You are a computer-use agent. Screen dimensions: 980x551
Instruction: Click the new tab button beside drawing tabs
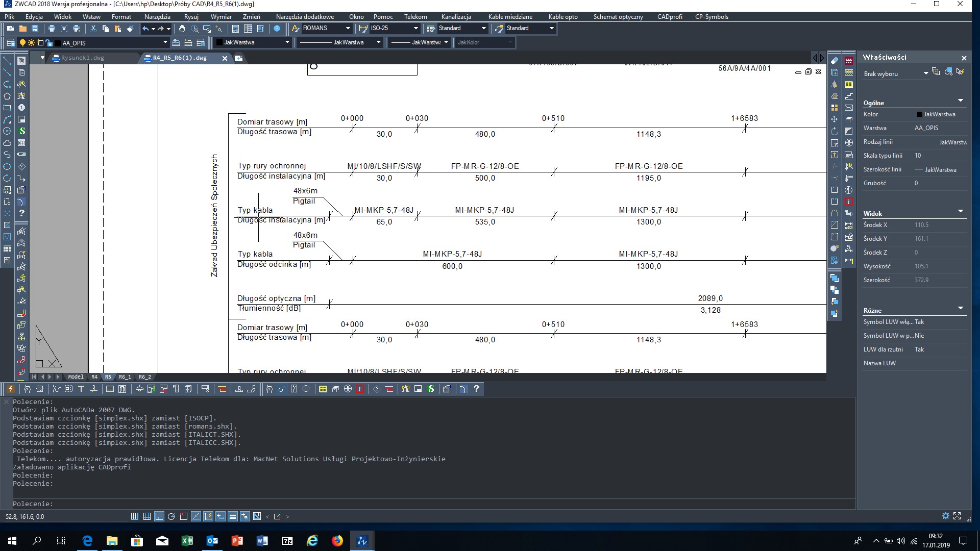[x=238, y=58]
